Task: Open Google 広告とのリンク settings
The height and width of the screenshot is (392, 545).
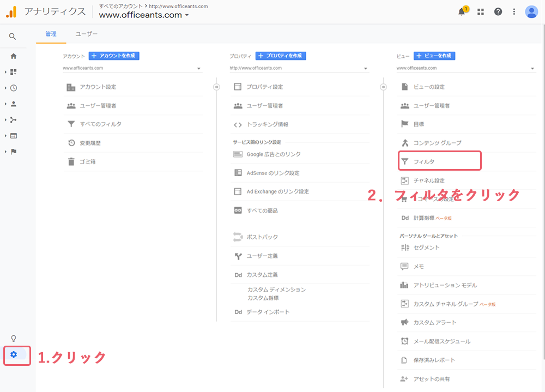Action: [274, 154]
